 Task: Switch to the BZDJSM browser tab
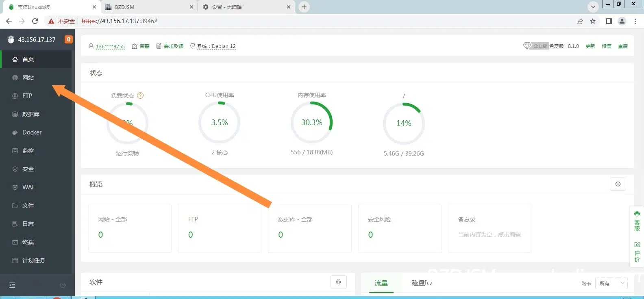[149, 7]
